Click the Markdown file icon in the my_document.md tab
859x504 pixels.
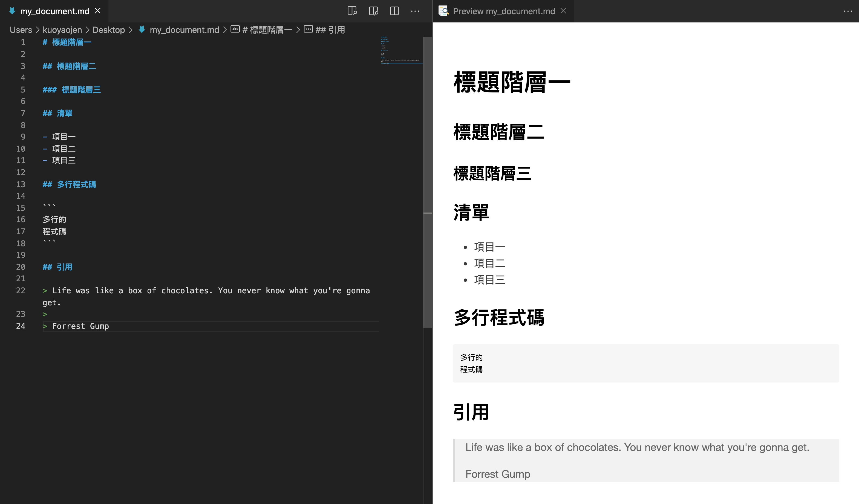coord(12,11)
